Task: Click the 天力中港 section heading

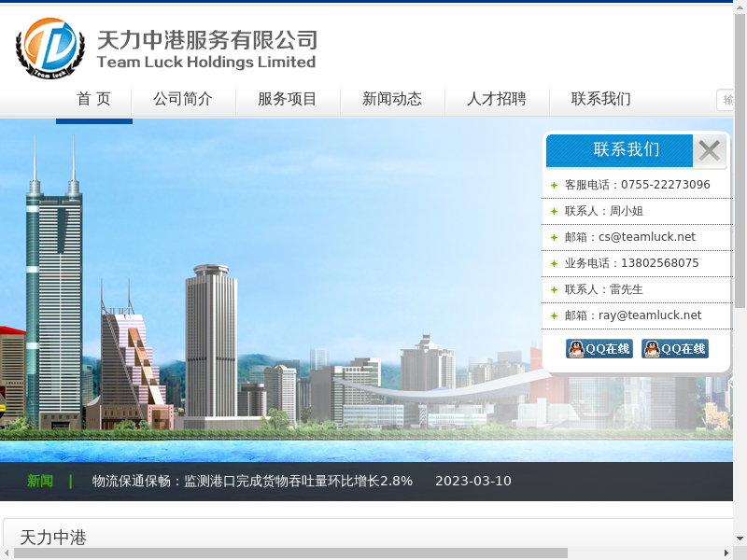Action: point(53,538)
